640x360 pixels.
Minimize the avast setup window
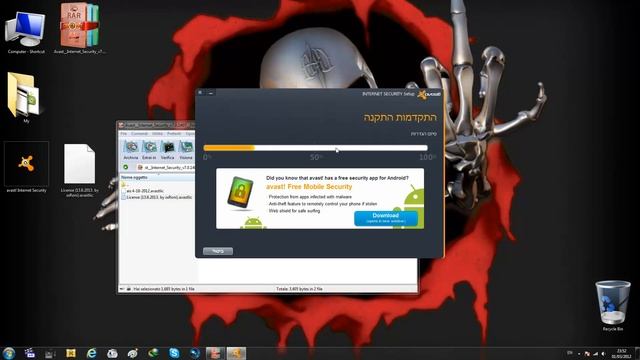[211, 93]
